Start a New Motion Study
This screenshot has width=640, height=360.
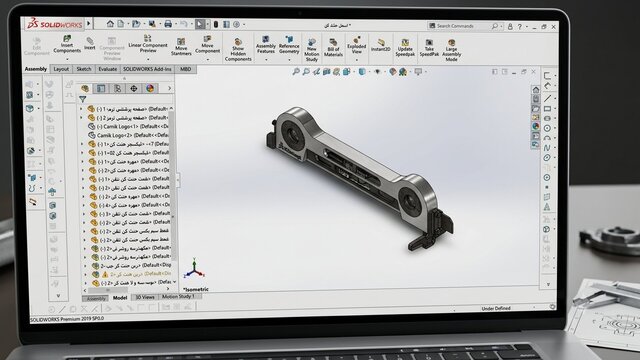pyautogui.click(x=311, y=50)
